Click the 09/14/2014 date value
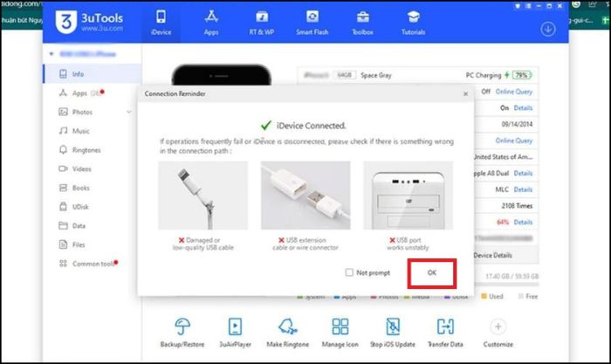The image size is (611, 364). click(x=517, y=124)
